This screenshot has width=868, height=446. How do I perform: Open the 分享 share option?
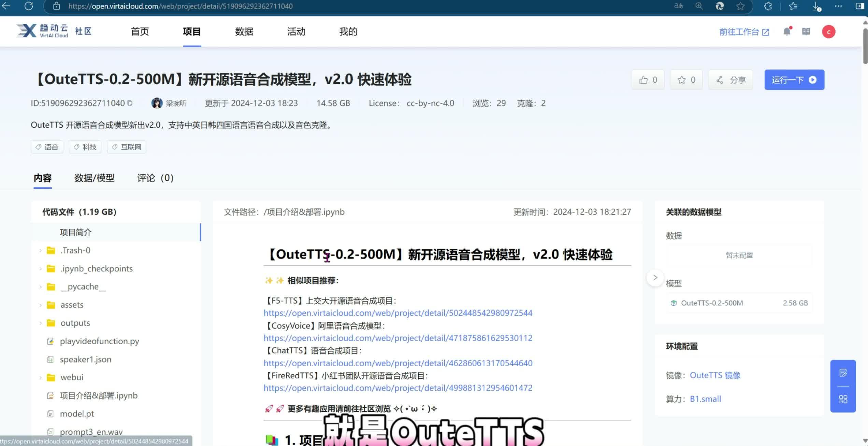730,80
